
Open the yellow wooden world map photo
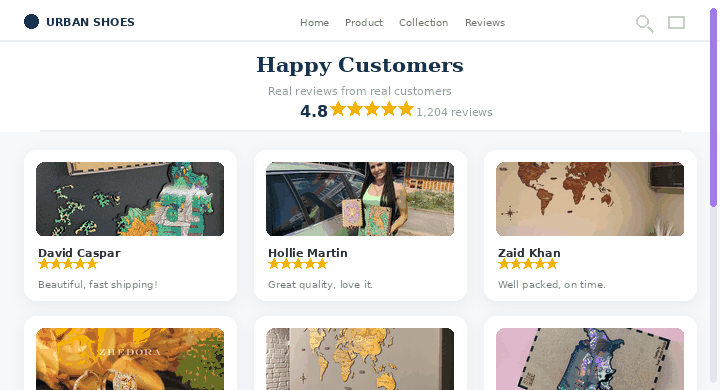click(360, 359)
